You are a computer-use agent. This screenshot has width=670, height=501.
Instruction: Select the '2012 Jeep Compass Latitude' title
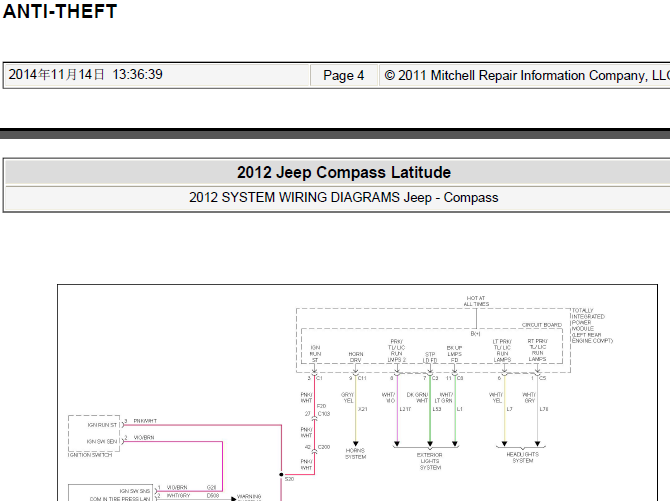[344, 172]
